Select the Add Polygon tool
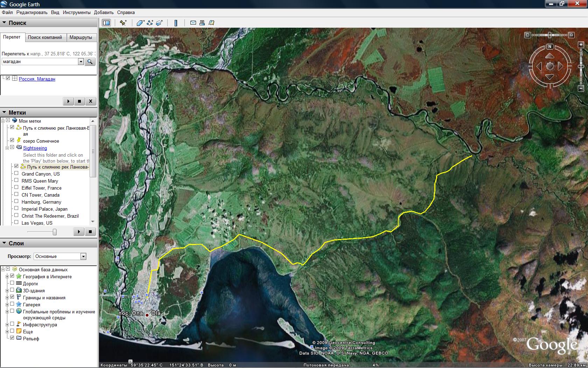The height and width of the screenshot is (368, 588). tap(140, 23)
